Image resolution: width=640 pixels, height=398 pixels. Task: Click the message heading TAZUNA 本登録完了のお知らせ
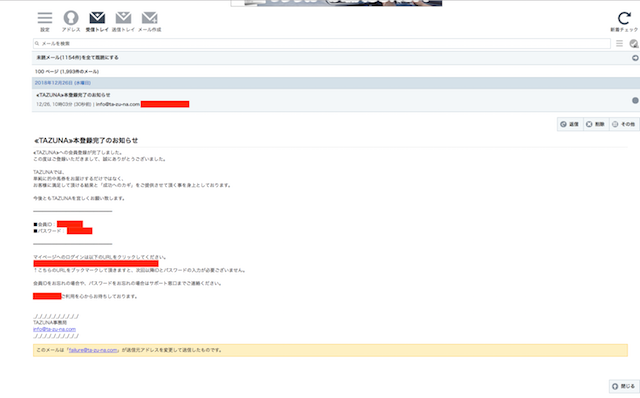tap(86, 140)
